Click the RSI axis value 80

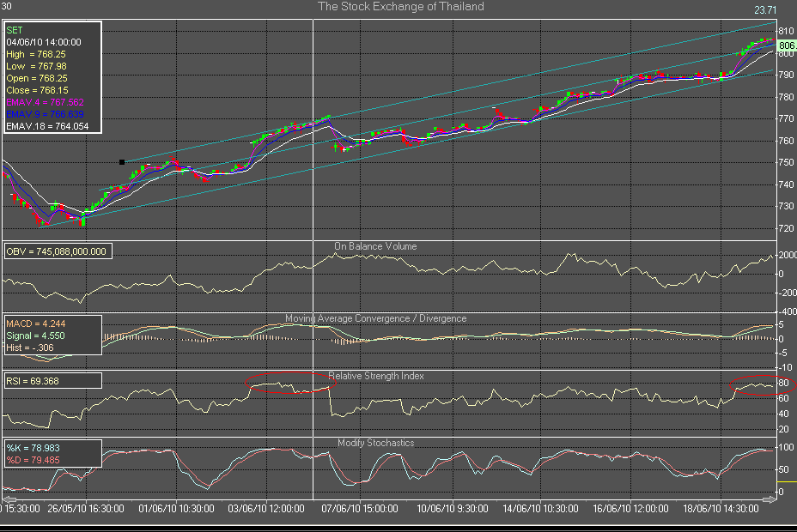(783, 383)
